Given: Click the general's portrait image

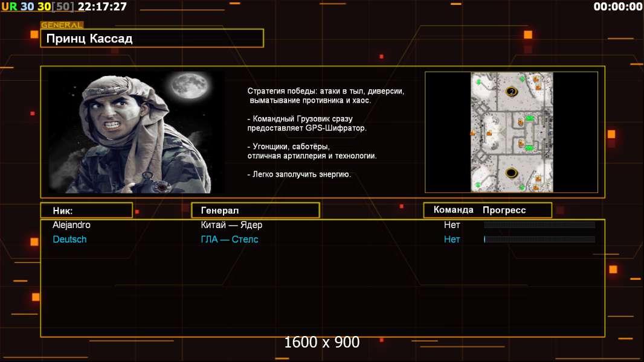Looking at the screenshot, I should (x=136, y=132).
